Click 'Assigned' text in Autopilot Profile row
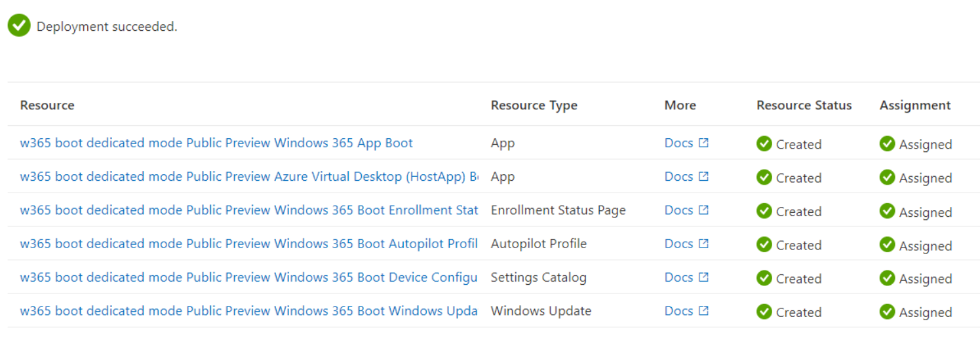The width and height of the screenshot is (980, 351). tap(926, 245)
